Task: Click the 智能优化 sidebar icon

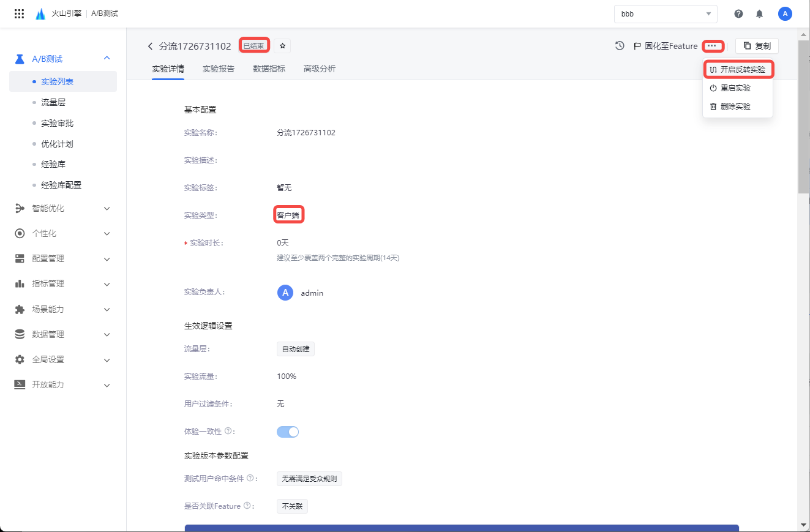Action: [20, 209]
